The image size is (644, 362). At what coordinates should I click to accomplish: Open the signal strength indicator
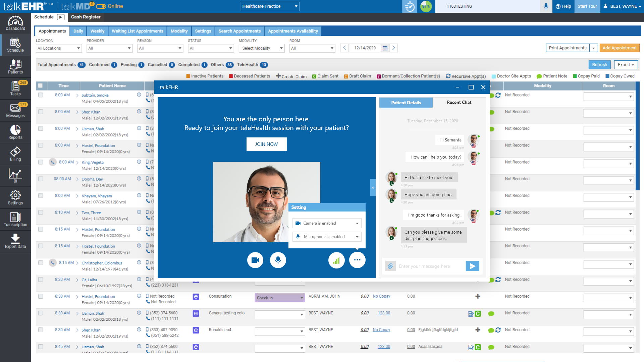tap(336, 260)
